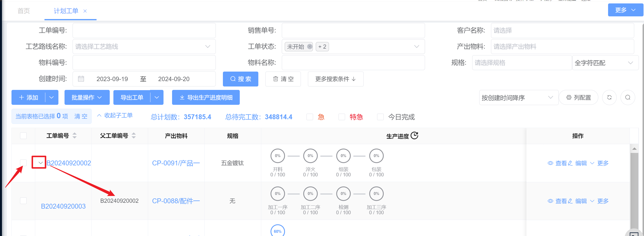
Task: Click the 0% 检测 progress circle
Action: (343, 194)
